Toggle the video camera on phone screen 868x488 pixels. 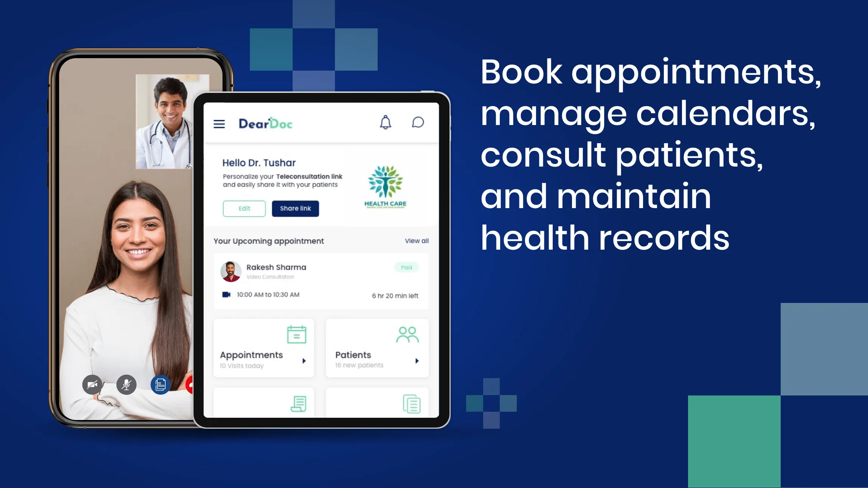click(x=92, y=384)
